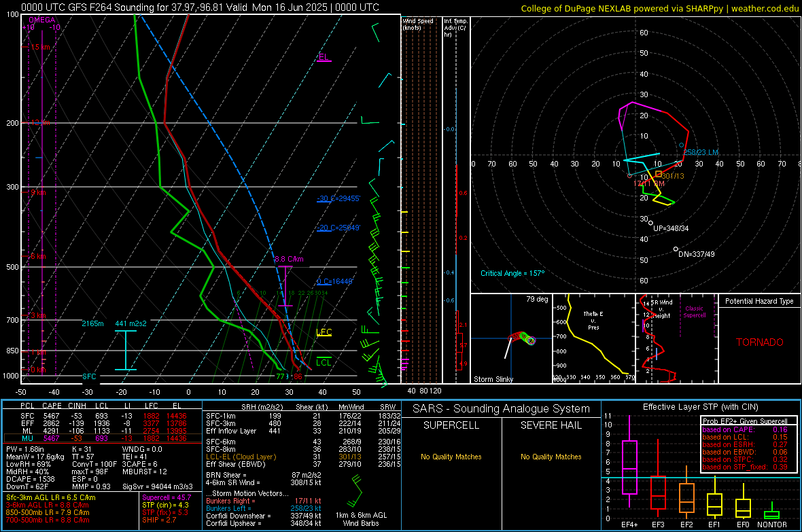The height and width of the screenshot is (532, 802).
Task: Select the highlighted MU parcel row
Action: (x=103, y=438)
